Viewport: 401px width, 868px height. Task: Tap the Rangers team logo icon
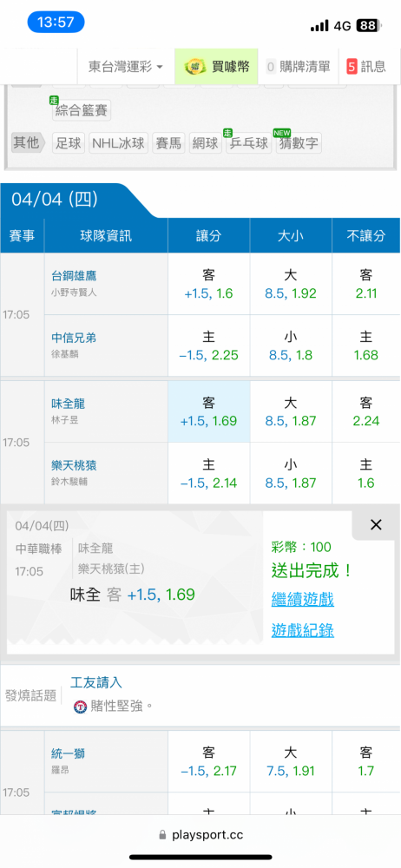[81, 707]
